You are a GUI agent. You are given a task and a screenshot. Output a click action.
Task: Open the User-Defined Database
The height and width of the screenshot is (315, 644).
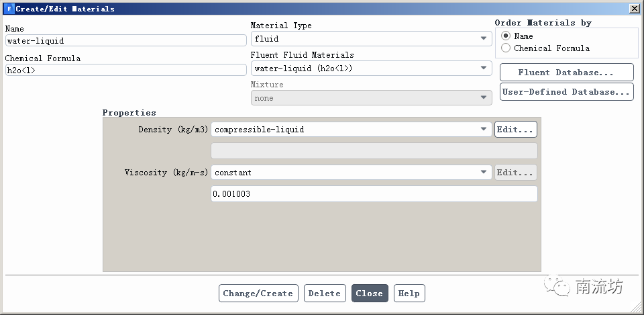click(x=566, y=92)
